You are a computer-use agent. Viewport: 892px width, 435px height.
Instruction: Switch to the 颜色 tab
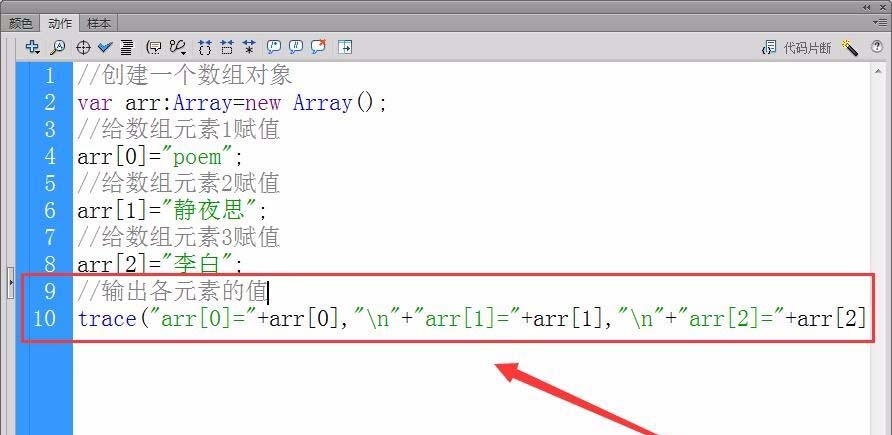(x=21, y=23)
